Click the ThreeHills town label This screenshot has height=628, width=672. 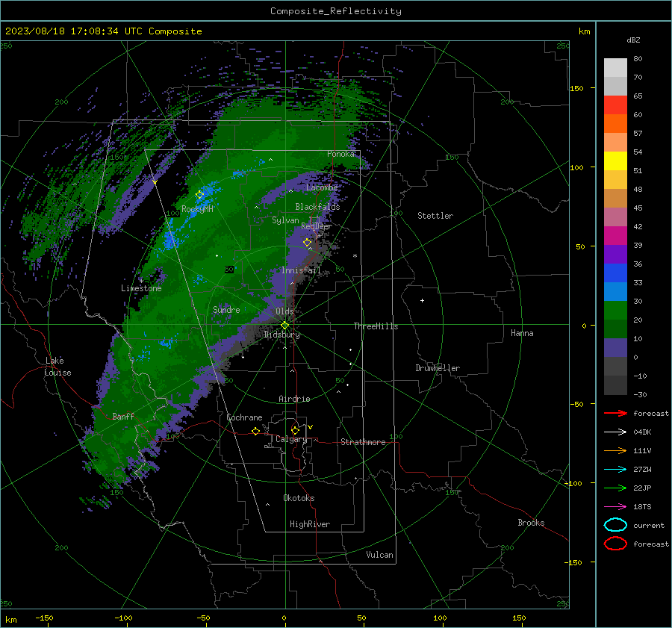point(376,326)
